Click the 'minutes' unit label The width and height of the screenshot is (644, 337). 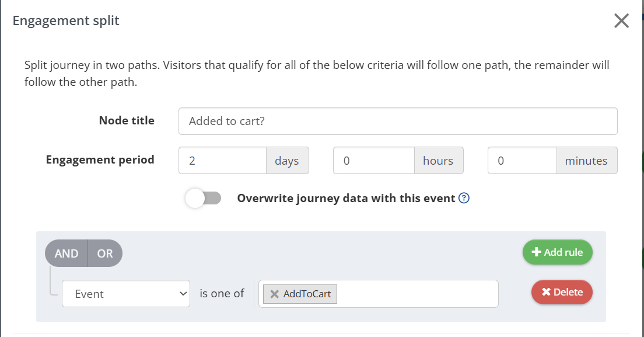[587, 160]
